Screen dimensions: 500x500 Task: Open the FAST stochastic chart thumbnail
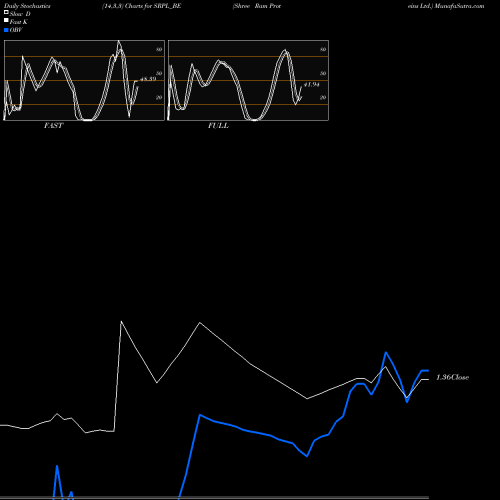pos(84,80)
